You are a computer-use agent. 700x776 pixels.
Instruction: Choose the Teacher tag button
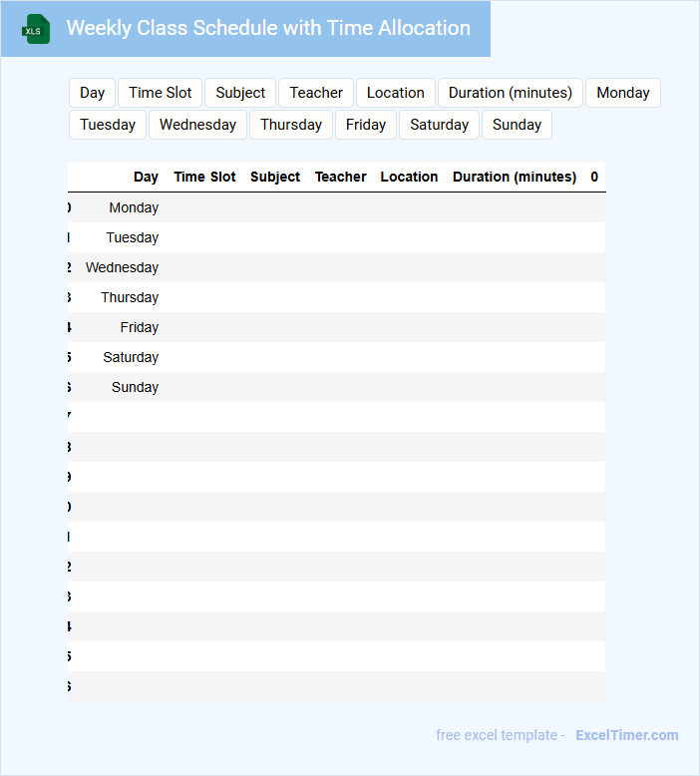(316, 93)
